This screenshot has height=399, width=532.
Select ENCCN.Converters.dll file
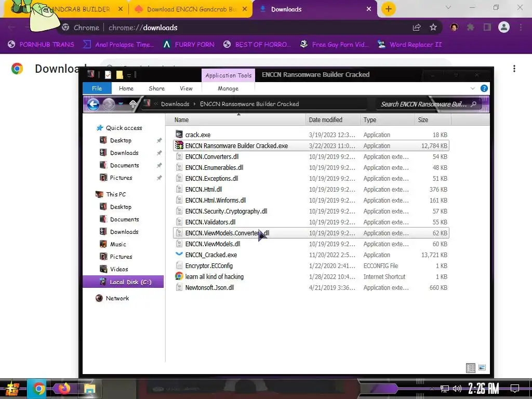(x=311, y=156)
